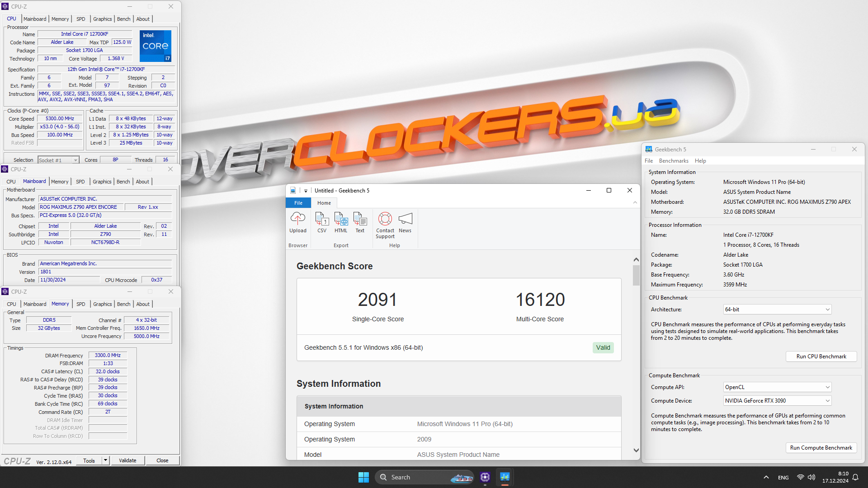Export results as Text
The width and height of the screenshot is (868, 488).
point(360,223)
